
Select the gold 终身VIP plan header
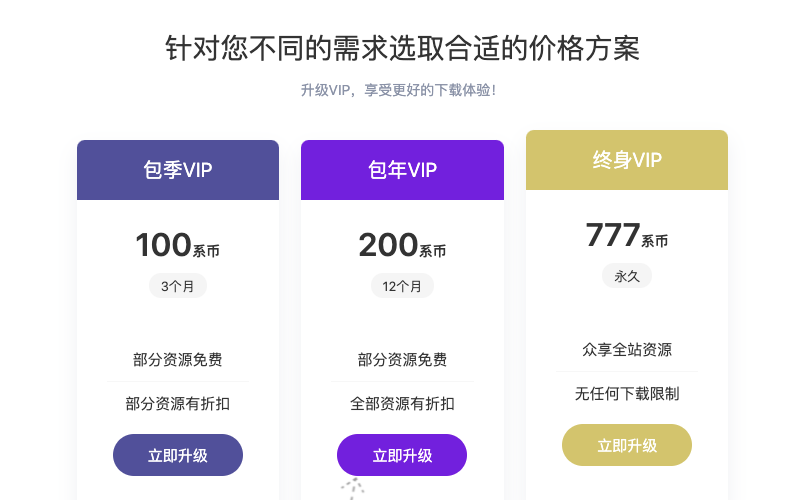tap(627, 160)
